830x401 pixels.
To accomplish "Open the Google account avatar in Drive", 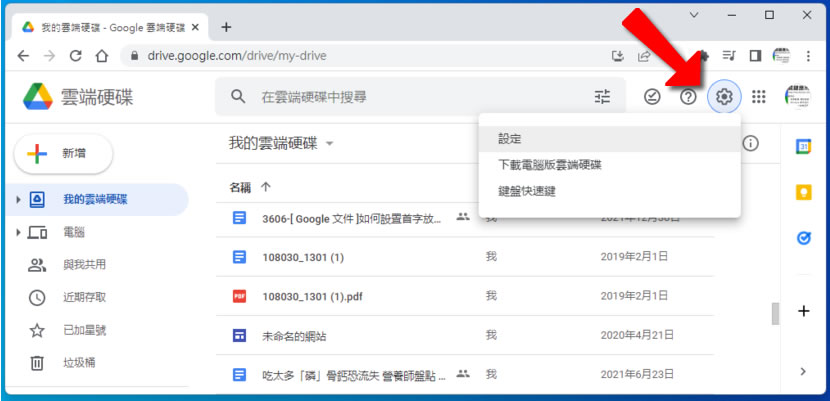I will 797,97.
